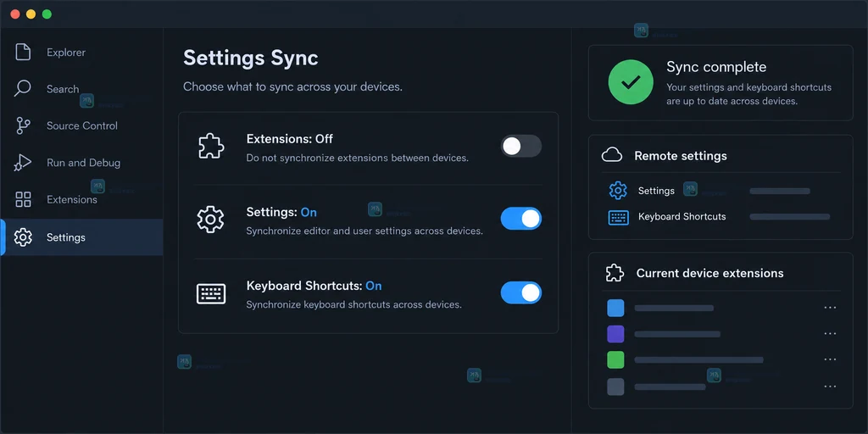Click the keyboard icon beside Keyboard Shortcuts: On
Viewport: 868px width, 434px height.
point(211,293)
